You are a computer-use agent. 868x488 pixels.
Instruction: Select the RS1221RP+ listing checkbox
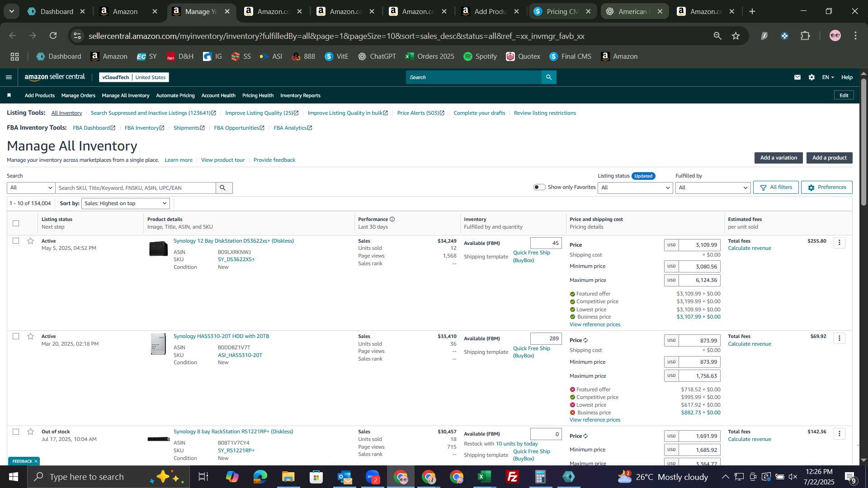point(16,432)
